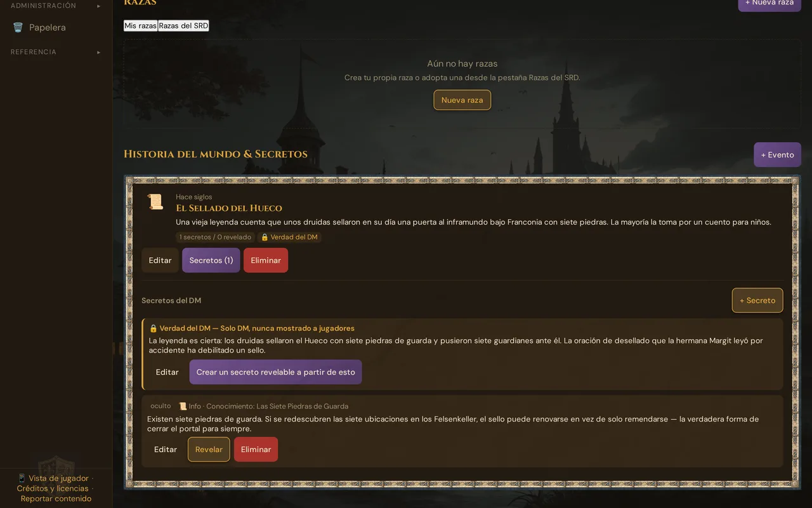
Task: Click the scroll icon beside El Sellado del Hueco
Action: point(155,202)
